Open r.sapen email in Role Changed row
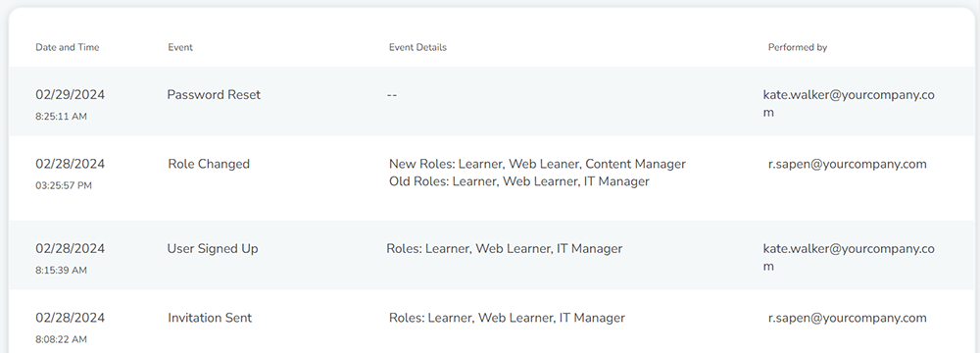The width and height of the screenshot is (980, 353). point(847,164)
